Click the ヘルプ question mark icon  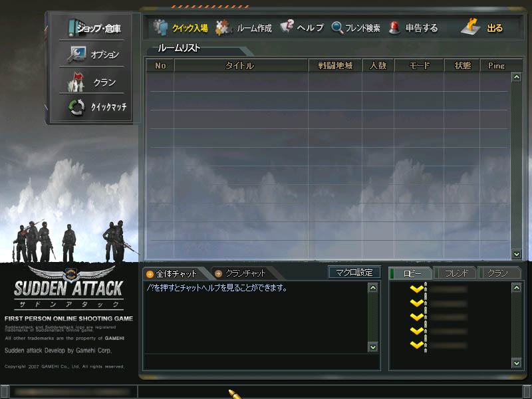(287, 26)
